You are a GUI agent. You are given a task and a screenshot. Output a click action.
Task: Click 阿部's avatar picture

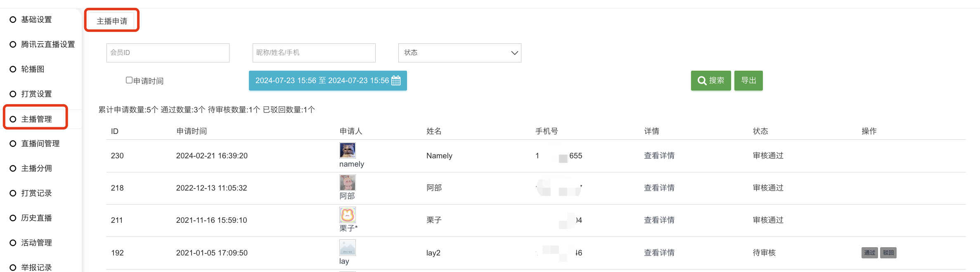pyautogui.click(x=347, y=183)
